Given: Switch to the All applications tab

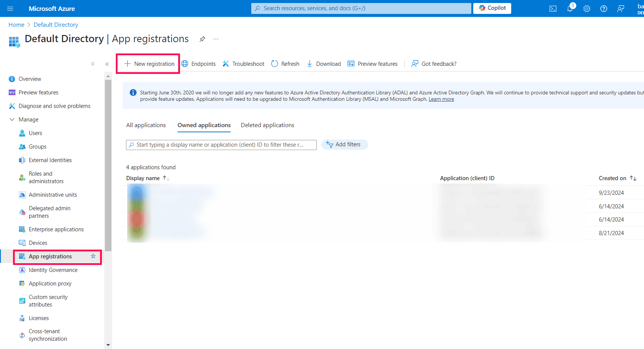Looking at the screenshot, I should (146, 125).
